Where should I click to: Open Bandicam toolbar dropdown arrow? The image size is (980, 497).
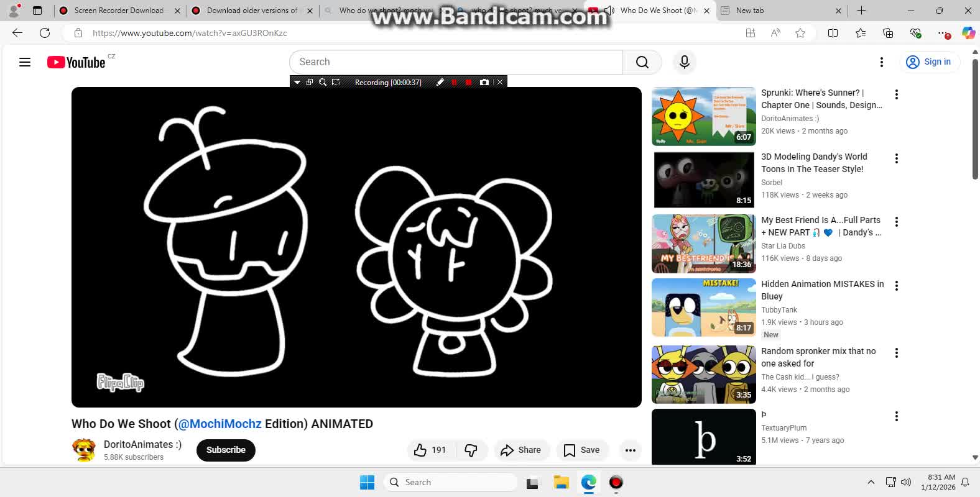point(297,82)
